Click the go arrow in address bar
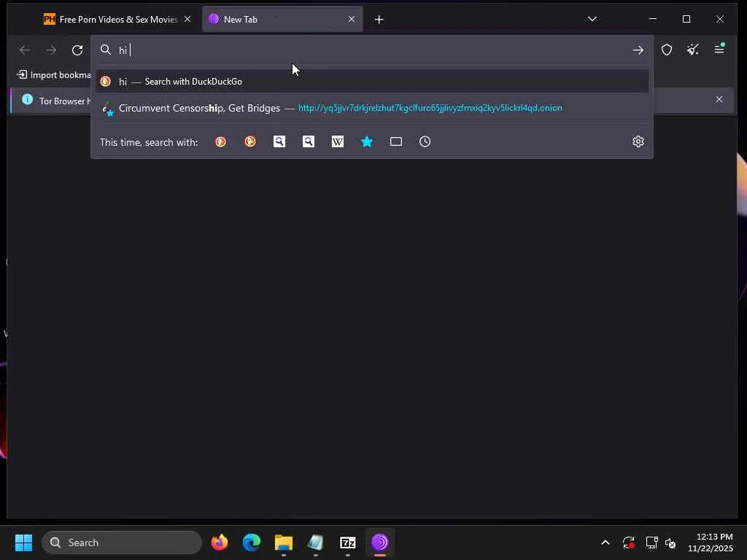 638,50
